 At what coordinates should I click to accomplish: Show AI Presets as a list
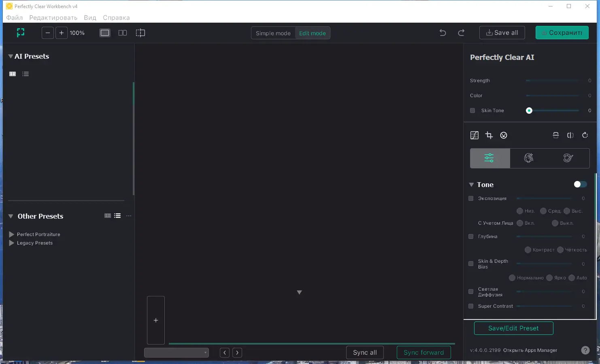[x=26, y=74]
